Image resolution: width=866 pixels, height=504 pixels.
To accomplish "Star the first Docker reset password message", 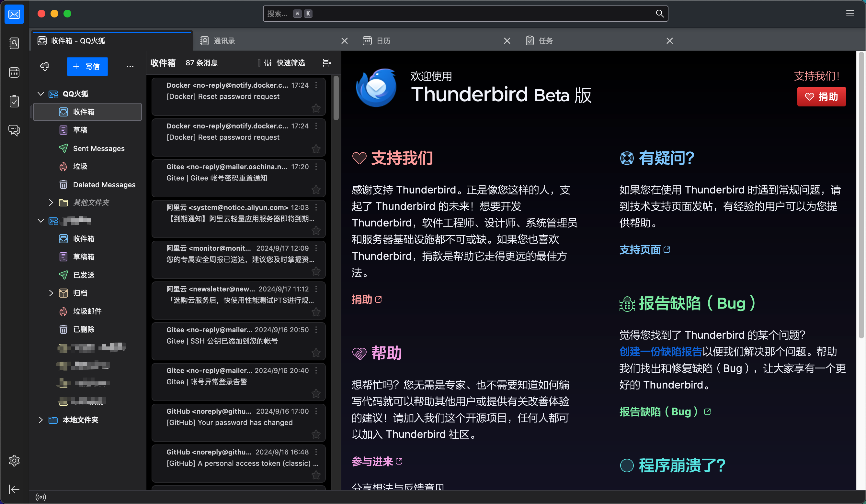I will coord(316,108).
